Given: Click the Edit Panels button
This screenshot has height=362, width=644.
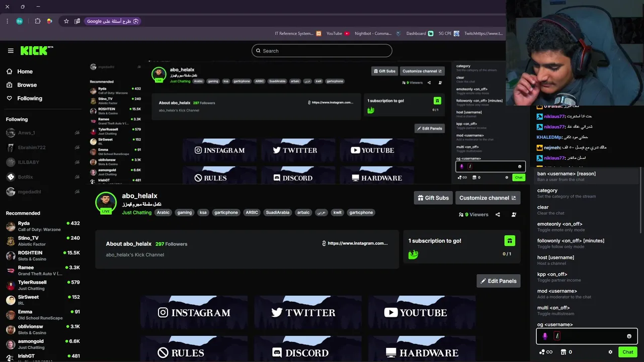Looking at the screenshot, I should click(x=499, y=281).
